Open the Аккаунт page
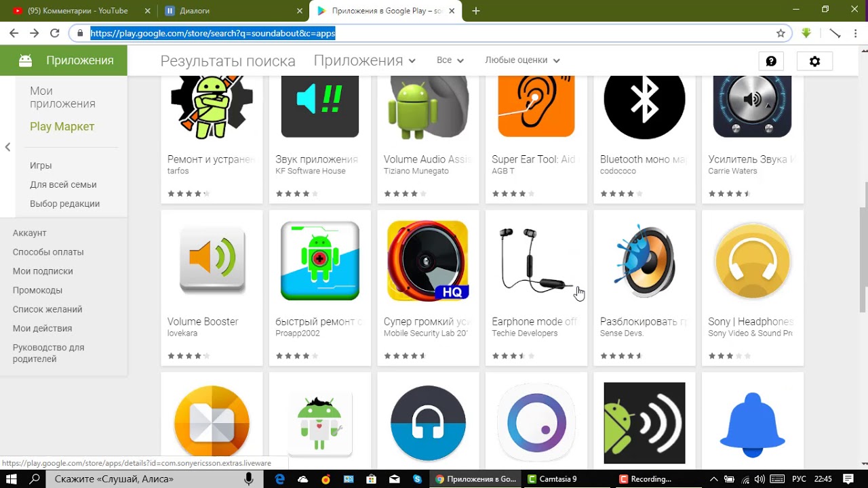This screenshot has height=488, width=868. (29, 232)
